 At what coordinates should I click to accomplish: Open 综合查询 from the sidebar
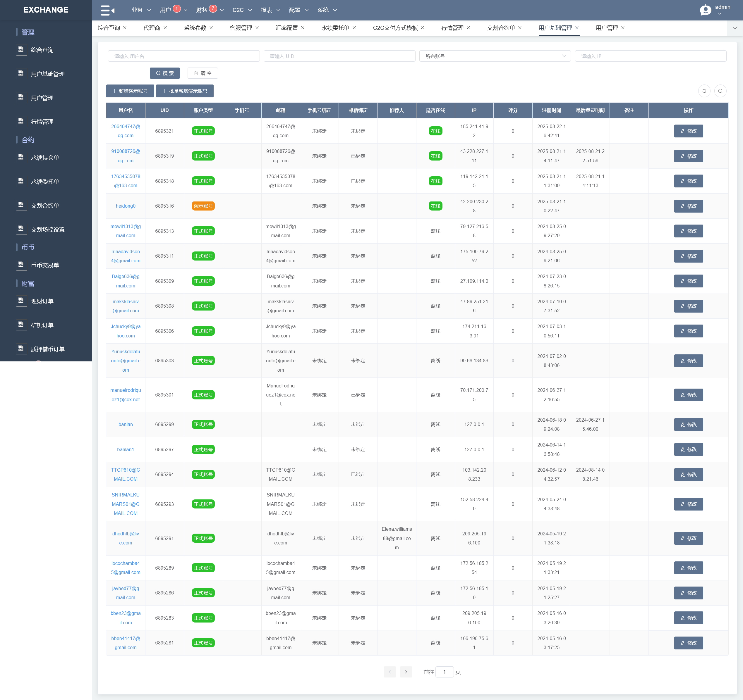[42, 50]
